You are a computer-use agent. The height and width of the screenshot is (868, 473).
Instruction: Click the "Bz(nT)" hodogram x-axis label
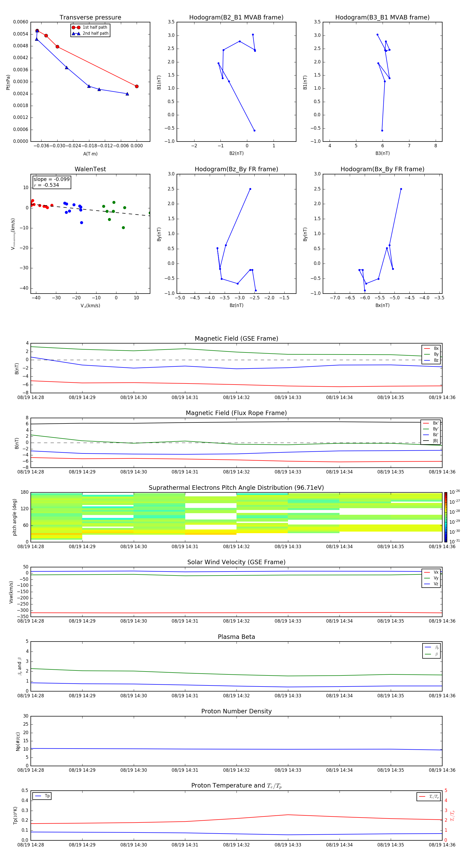pyautogui.click(x=236, y=305)
